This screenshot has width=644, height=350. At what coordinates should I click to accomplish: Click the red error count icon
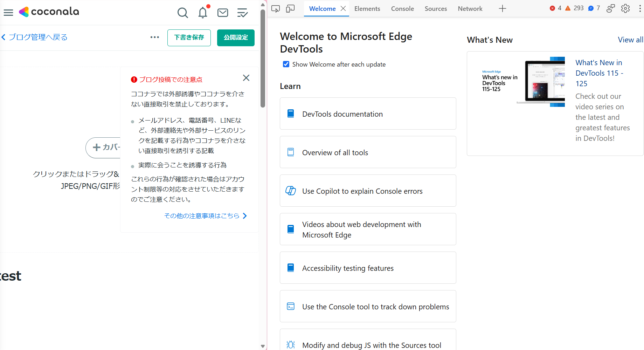click(x=553, y=8)
